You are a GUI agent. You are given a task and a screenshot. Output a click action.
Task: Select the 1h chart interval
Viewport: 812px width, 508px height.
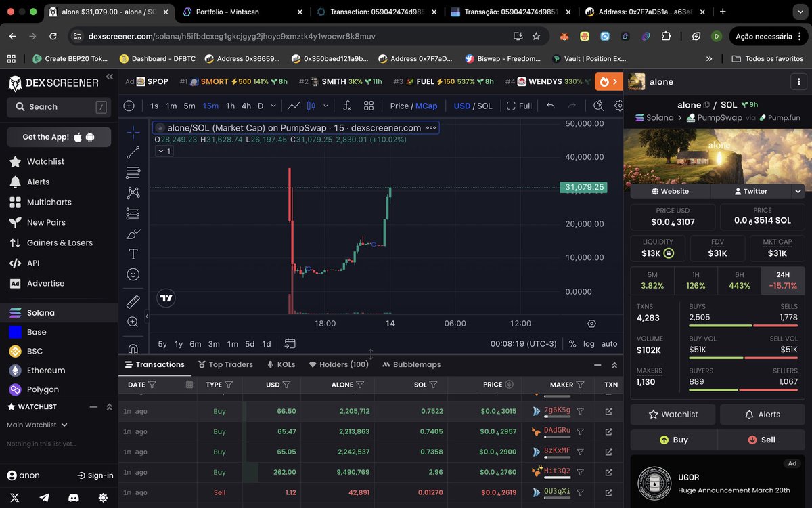230,106
